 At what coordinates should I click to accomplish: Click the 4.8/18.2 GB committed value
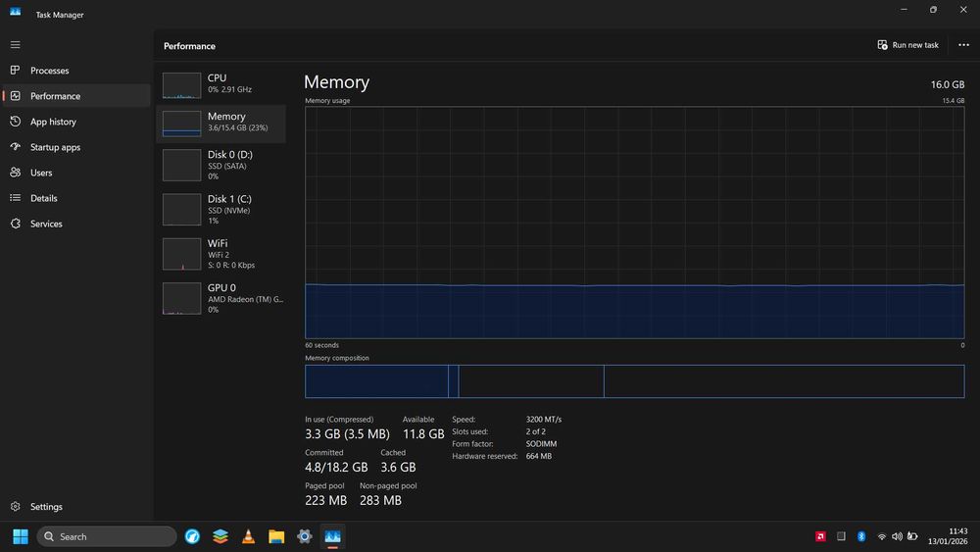tap(336, 467)
